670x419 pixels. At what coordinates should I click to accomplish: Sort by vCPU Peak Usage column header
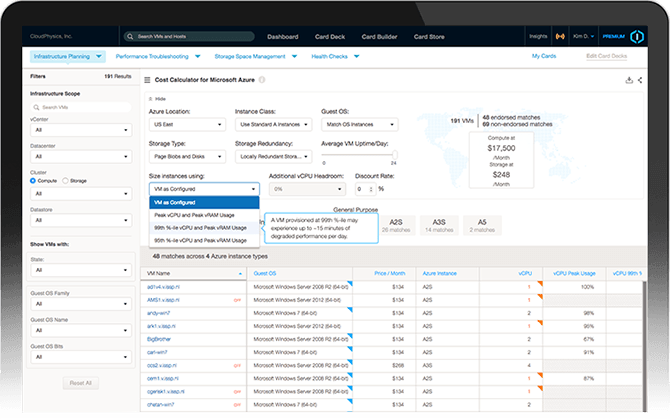pos(574,273)
